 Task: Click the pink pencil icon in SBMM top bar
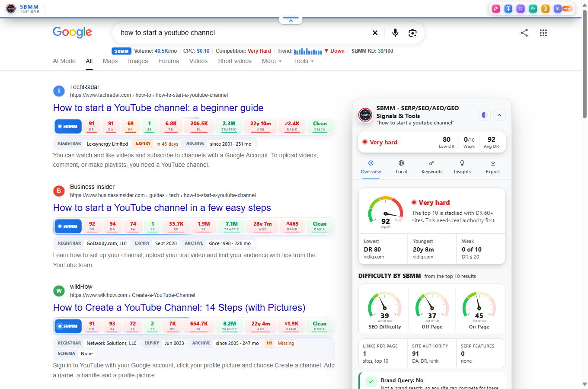(x=496, y=9)
